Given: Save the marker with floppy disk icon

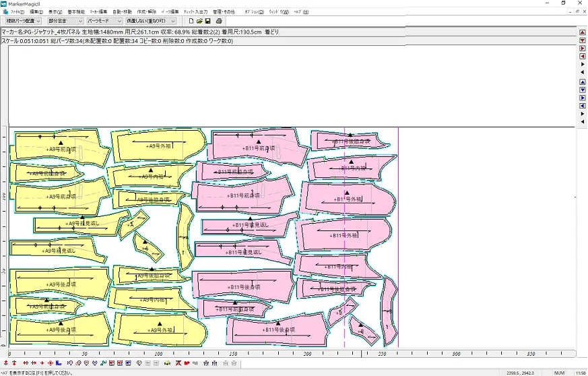Looking at the screenshot, I should [x=209, y=21].
